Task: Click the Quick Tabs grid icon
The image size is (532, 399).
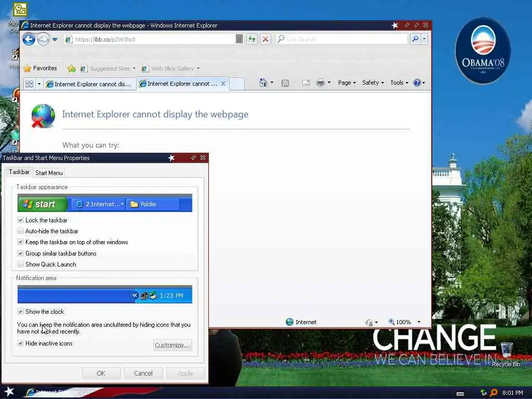Action: pyautogui.click(x=30, y=84)
